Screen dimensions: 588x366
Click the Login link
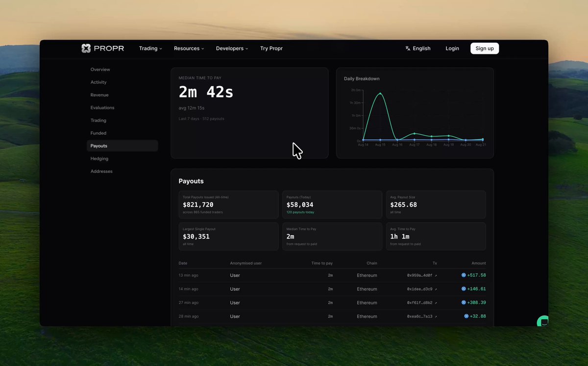pos(452,49)
